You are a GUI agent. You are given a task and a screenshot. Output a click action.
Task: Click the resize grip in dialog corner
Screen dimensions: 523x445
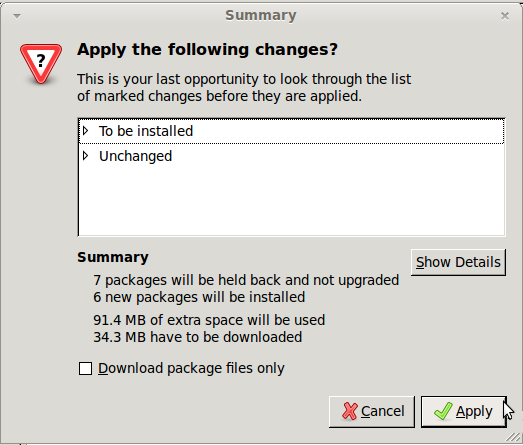(513, 437)
